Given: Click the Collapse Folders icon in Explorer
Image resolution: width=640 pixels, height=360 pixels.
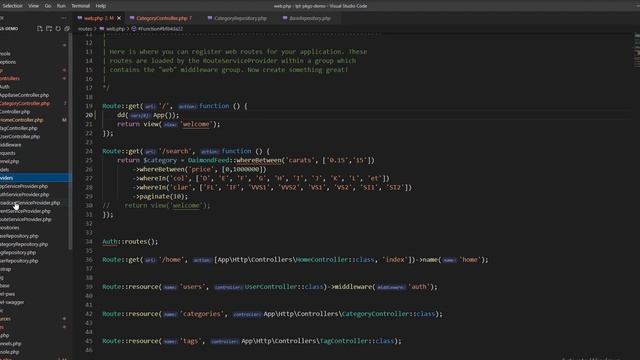Looking at the screenshot, I should pyautogui.click(x=67, y=29).
